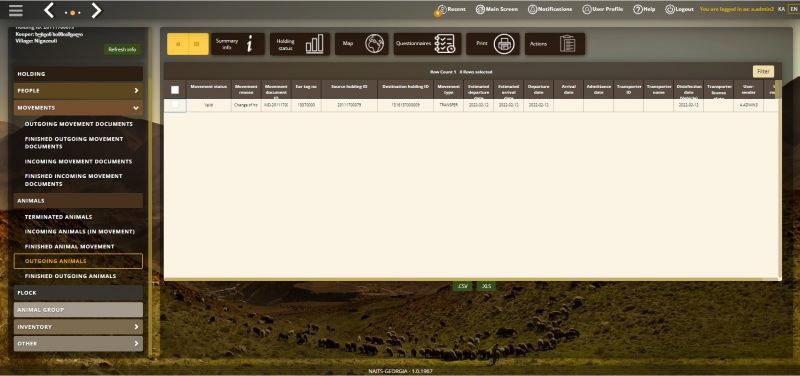Click the Print button
This screenshot has width=800, height=376.
pos(493,44)
